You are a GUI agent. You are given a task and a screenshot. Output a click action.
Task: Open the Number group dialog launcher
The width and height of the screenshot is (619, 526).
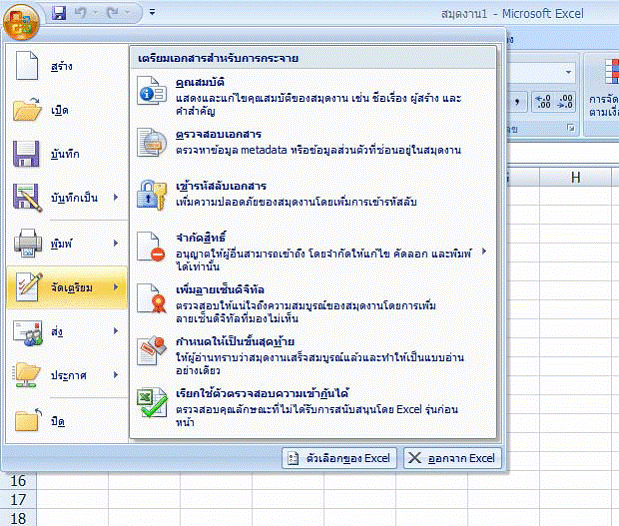570,128
